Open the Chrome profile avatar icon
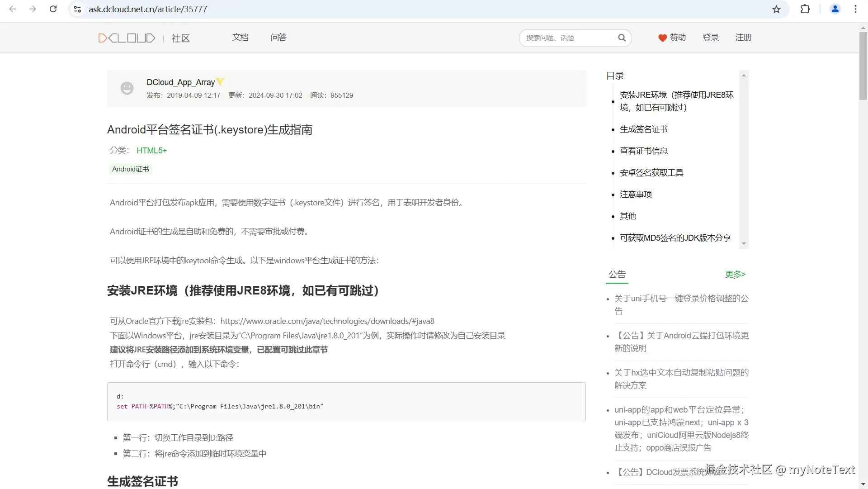This screenshot has width=868, height=489. click(x=835, y=9)
